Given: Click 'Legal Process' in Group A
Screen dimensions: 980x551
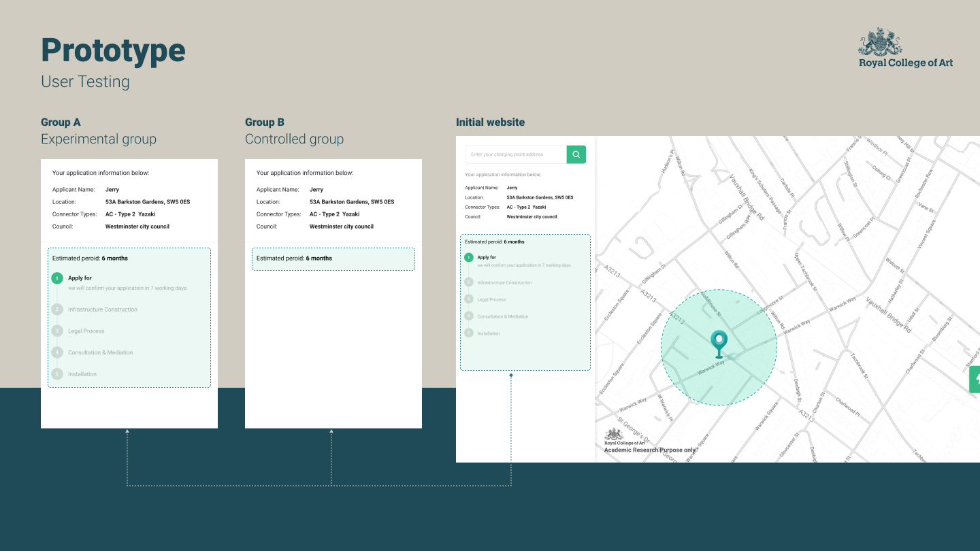Looking at the screenshot, I should [x=86, y=331].
